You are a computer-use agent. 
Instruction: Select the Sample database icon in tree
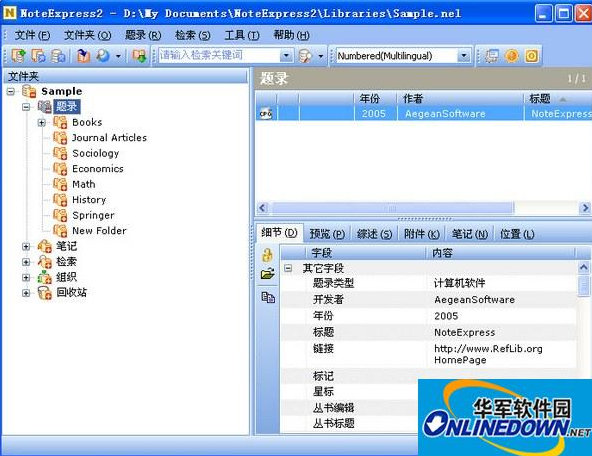click(x=29, y=91)
